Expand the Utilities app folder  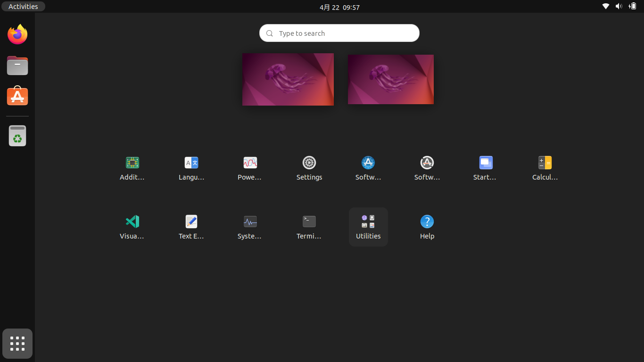(x=368, y=226)
